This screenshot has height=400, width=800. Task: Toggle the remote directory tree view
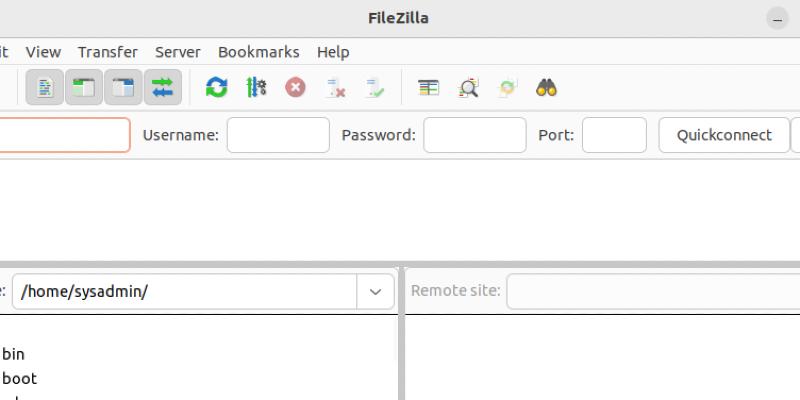click(122, 88)
